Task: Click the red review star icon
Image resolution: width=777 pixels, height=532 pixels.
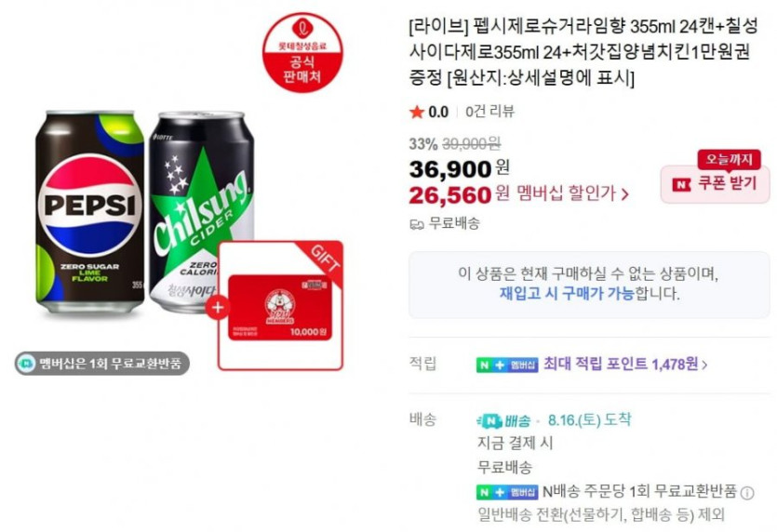Action: click(x=417, y=112)
